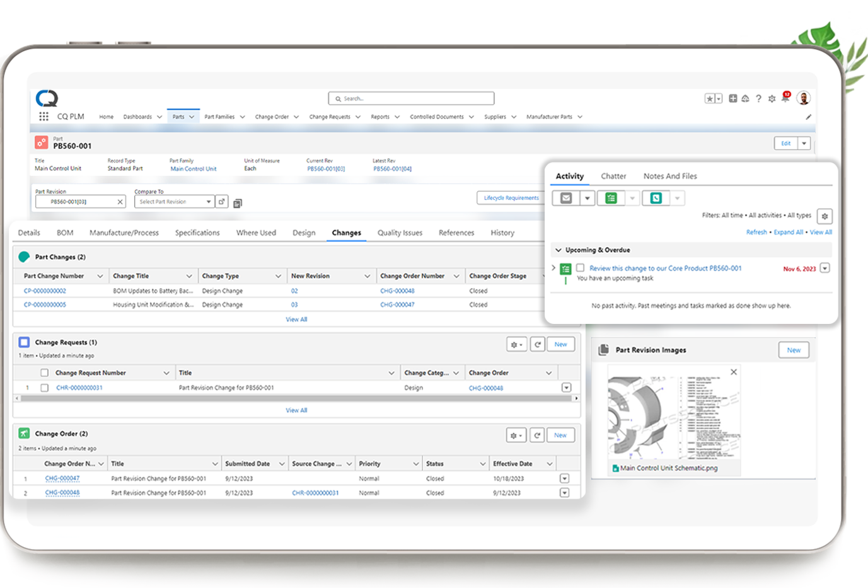This screenshot has width=868, height=588.
Task: Collapse the Upcoming & Overdue section
Action: [x=558, y=250]
